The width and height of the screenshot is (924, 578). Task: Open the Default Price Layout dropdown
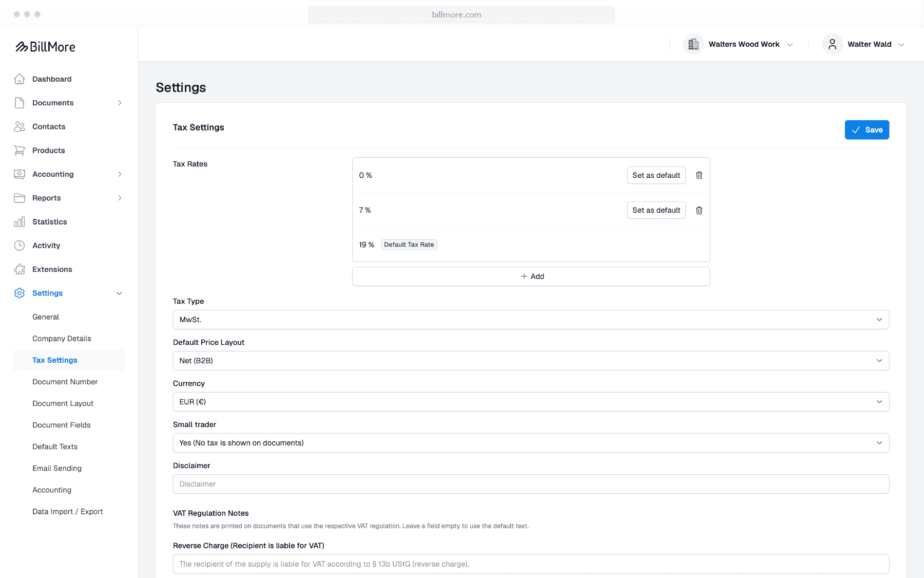coord(531,361)
